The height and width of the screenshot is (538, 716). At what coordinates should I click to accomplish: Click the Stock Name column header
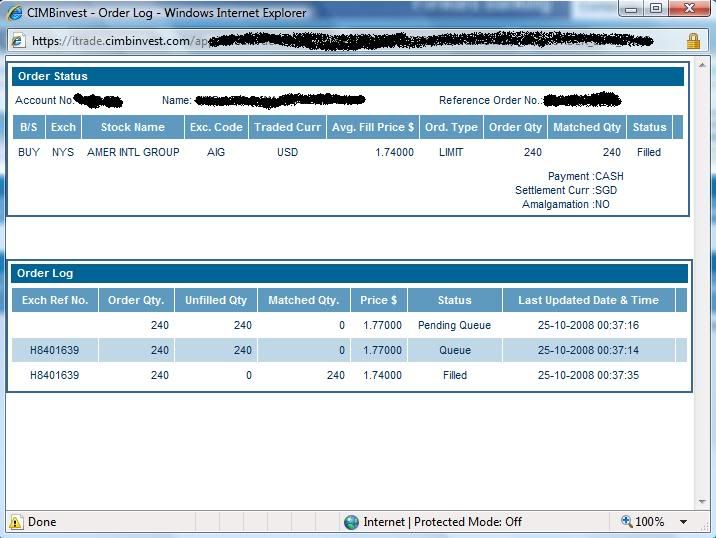tap(133, 127)
